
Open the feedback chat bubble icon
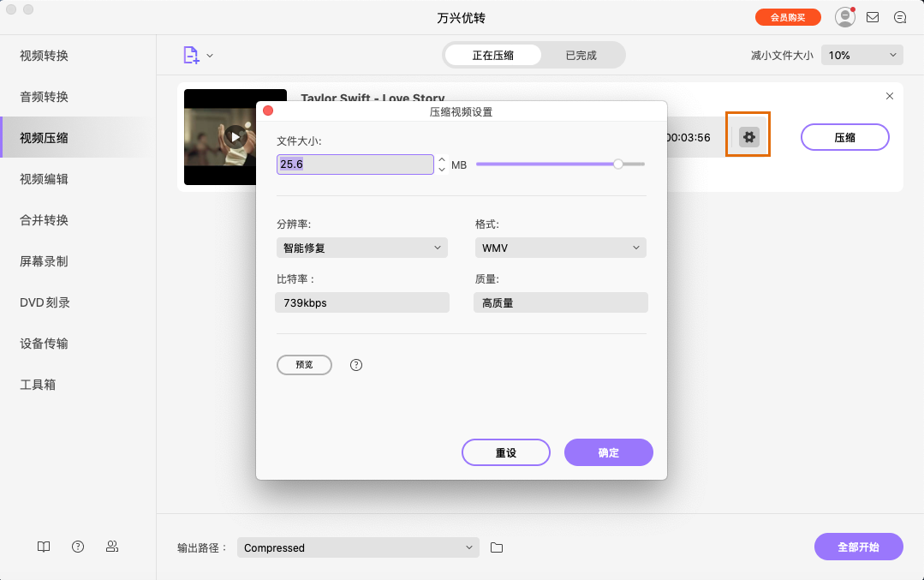900,16
